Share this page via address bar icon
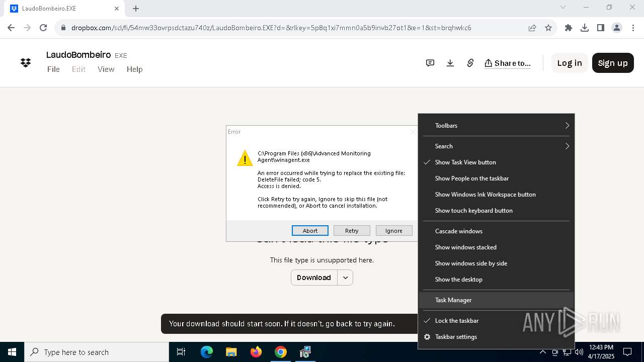This screenshot has height=362, width=644. (x=532, y=28)
